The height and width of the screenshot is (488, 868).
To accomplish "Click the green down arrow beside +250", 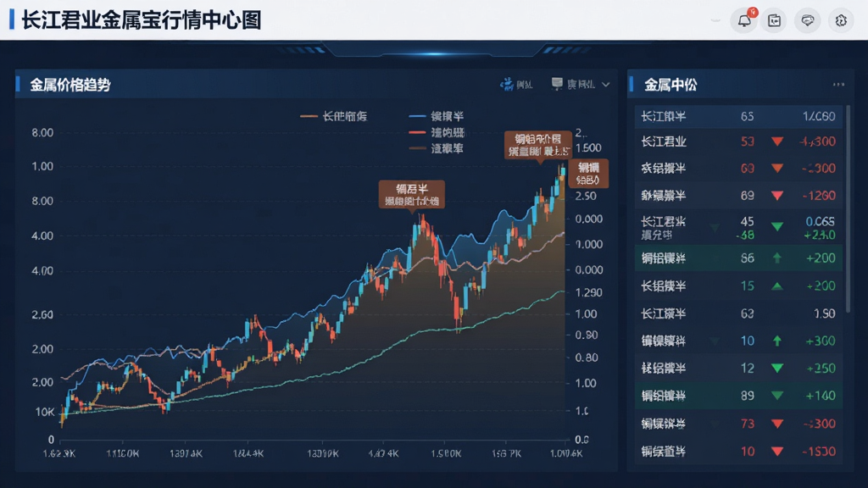I will coord(777,369).
